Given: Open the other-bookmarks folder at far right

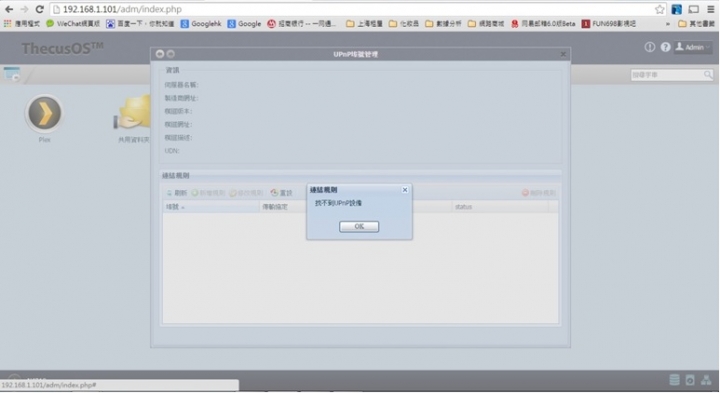Looking at the screenshot, I should (x=696, y=23).
